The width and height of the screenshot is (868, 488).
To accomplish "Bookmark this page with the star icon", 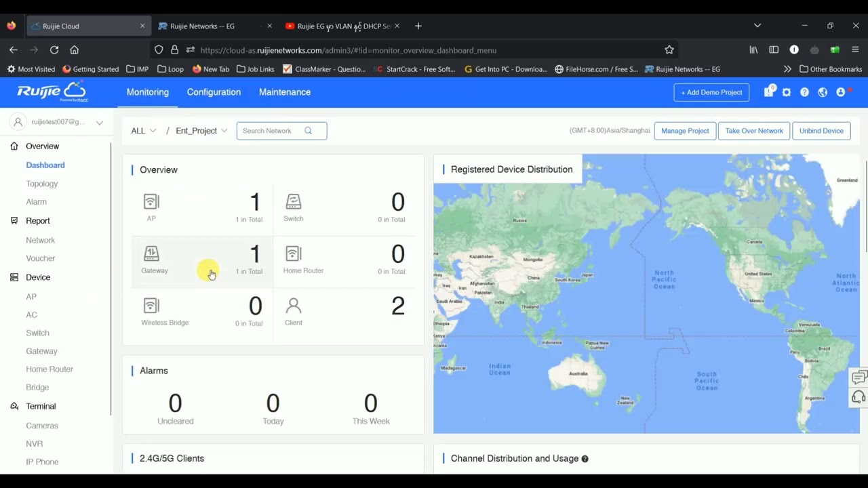I will (x=669, y=50).
